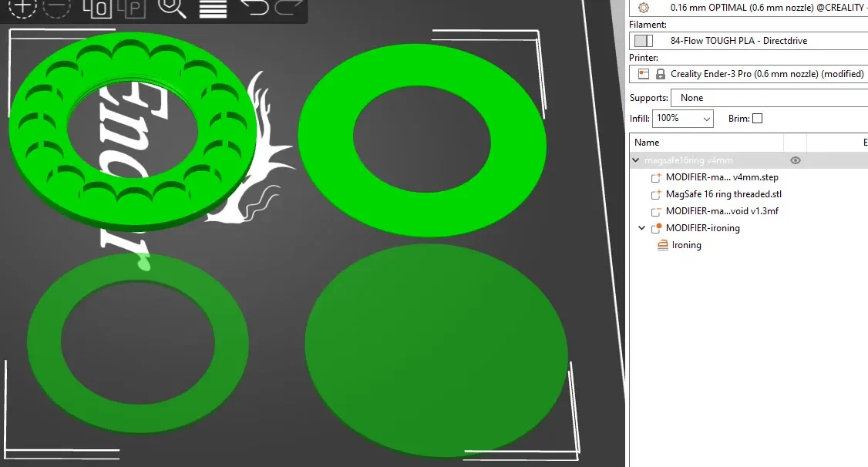Collapse the MODIFIER-ironing tree item

tap(641, 228)
